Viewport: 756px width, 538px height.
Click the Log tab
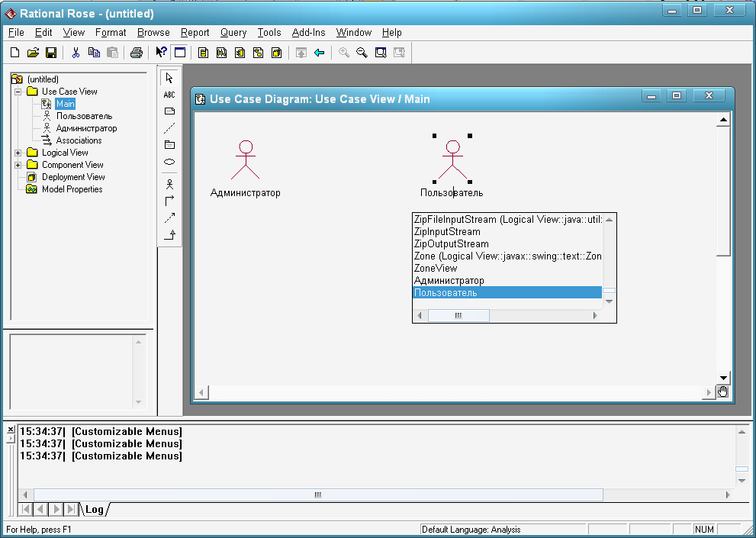[95, 510]
